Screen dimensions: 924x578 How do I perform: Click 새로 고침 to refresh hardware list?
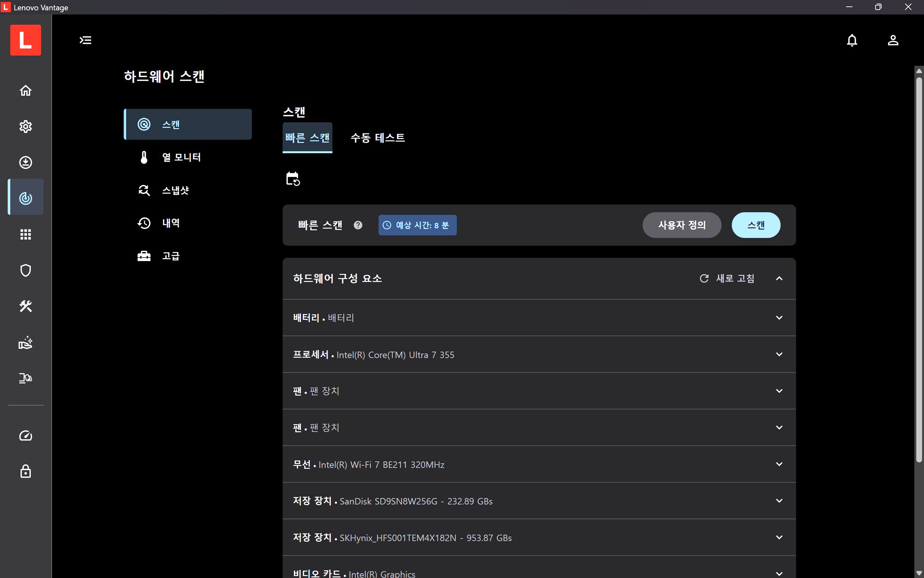(727, 278)
